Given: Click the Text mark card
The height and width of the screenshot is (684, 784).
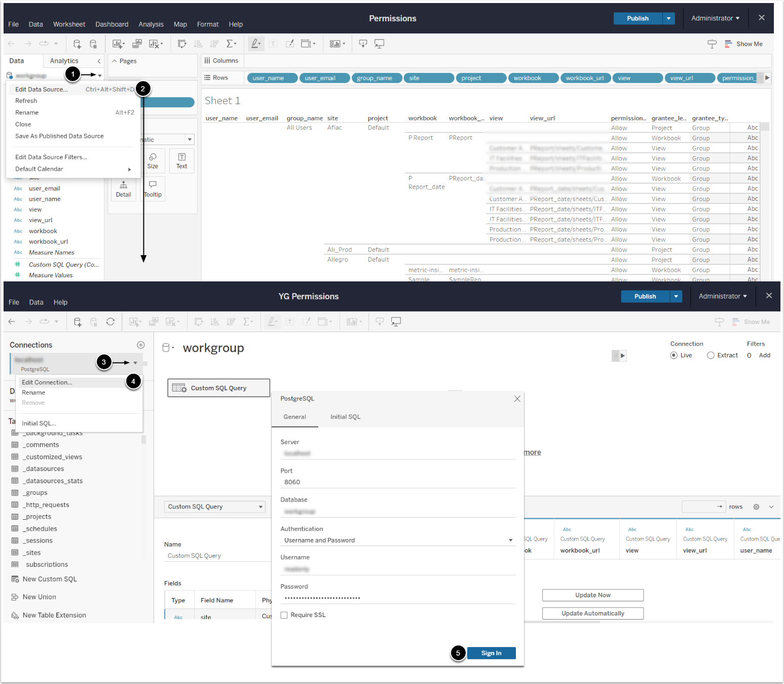Looking at the screenshot, I should click(181, 161).
